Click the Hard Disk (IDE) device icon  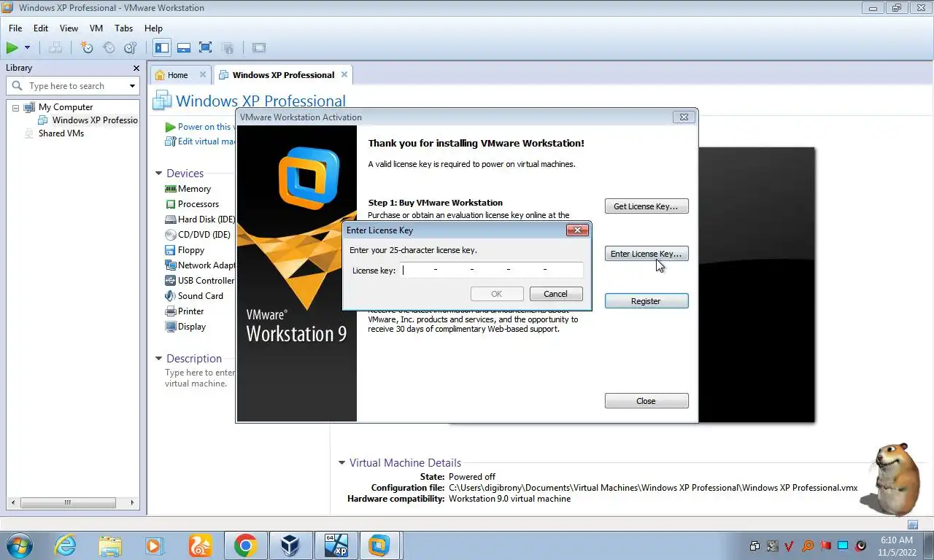[x=171, y=219]
